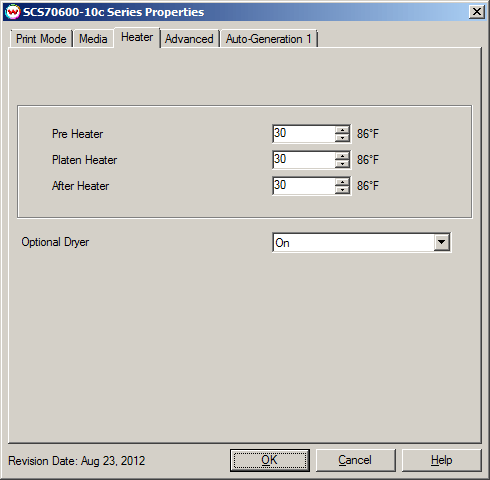Switch to the Print Mode tab
Image resolution: width=490 pixels, height=480 pixels.
coord(41,39)
